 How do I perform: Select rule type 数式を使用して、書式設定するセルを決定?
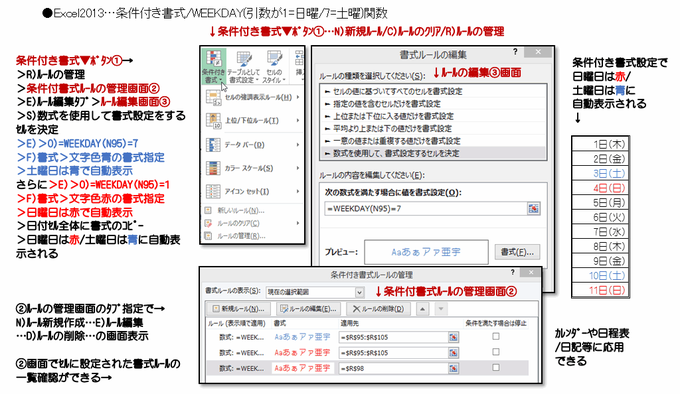click(433, 153)
